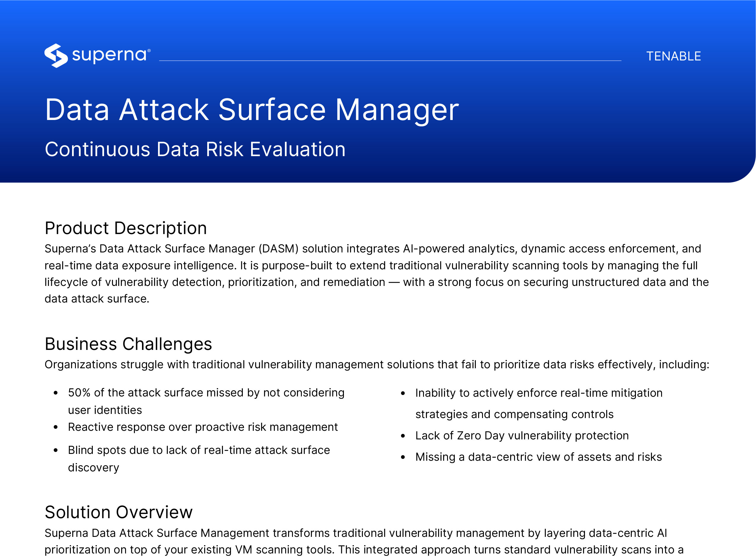Click the word DASM in description paragraph
756x557 pixels.
click(x=278, y=249)
